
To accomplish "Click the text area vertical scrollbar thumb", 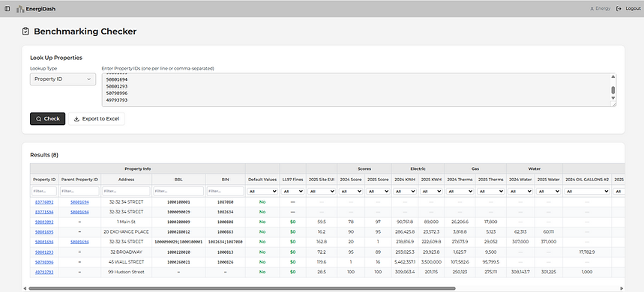I will [x=613, y=91].
